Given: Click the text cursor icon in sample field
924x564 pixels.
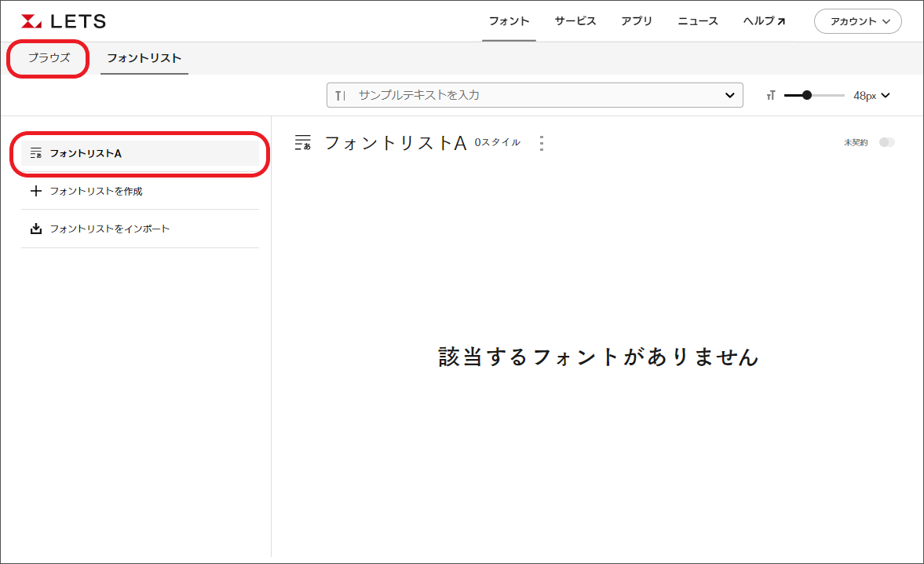Looking at the screenshot, I should 340,95.
